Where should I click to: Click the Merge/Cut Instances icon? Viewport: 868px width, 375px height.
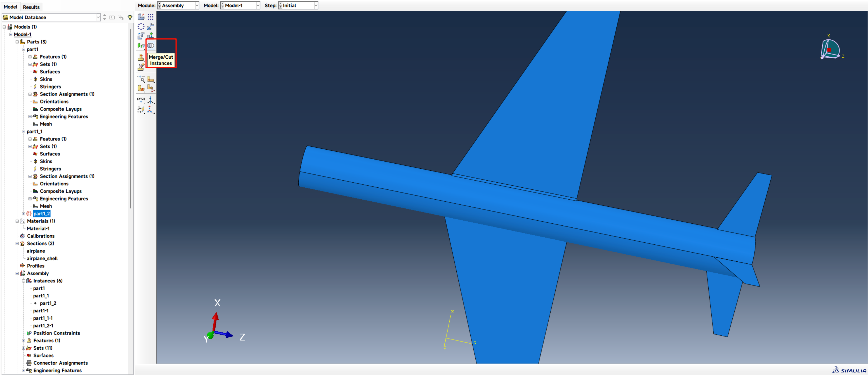[x=151, y=45]
